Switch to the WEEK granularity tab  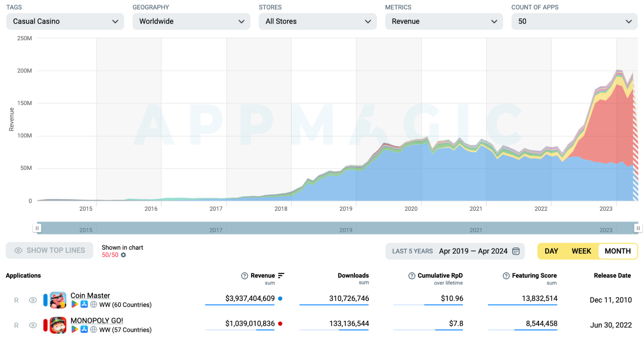[x=581, y=251]
